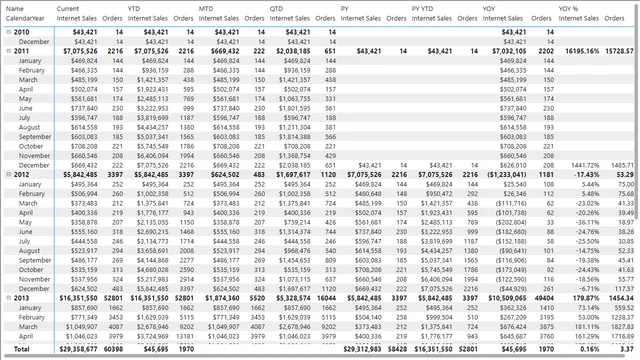The height and width of the screenshot is (360, 640).
Task: Click the QTD group column header
Action: (x=276, y=9)
